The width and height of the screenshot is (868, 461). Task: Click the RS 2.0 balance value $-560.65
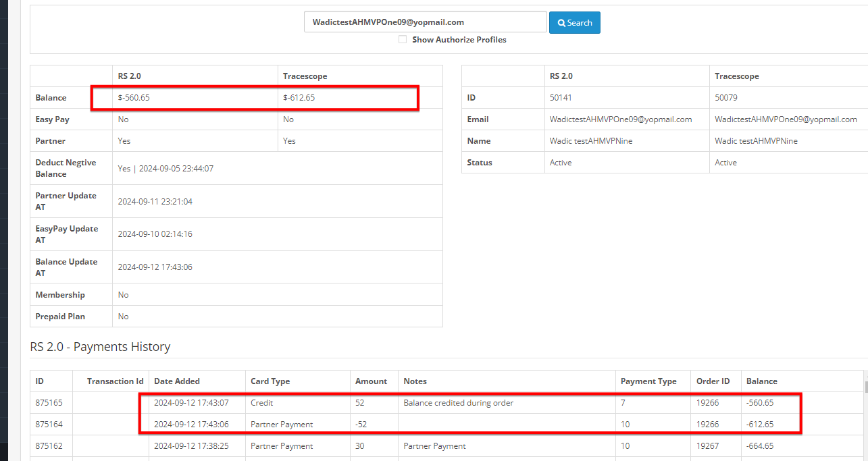[134, 98]
